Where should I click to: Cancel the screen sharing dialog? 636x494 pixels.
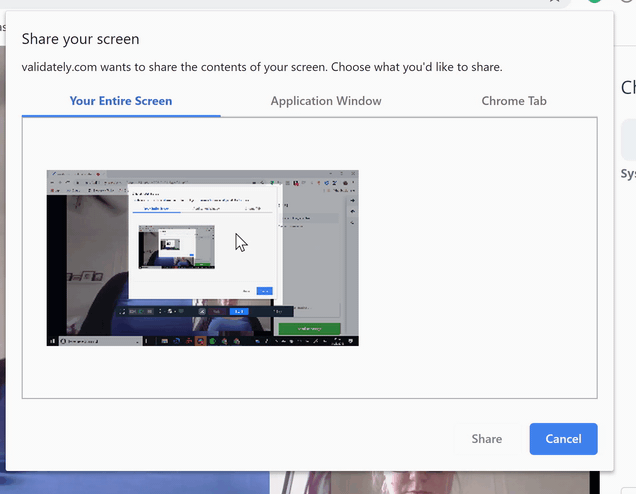click(x=563, y=439)
